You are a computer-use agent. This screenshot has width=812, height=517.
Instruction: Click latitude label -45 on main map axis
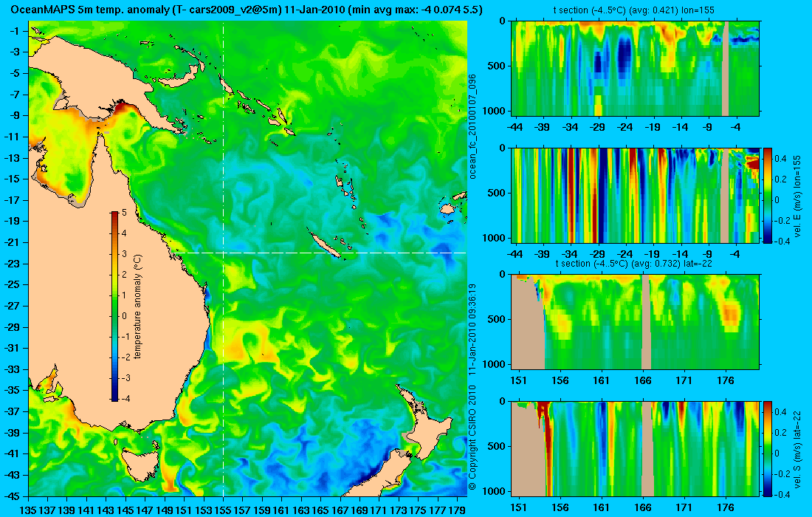click(11, 496)
